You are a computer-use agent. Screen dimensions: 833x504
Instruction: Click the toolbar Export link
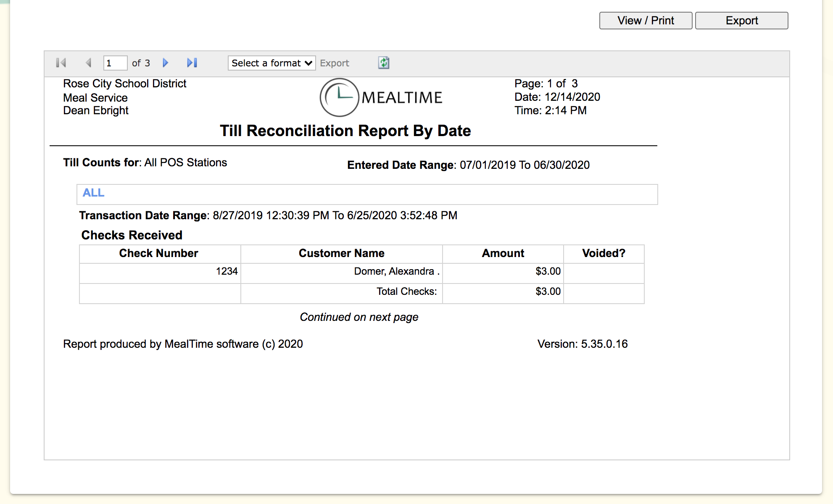click(x=334, y=63)
